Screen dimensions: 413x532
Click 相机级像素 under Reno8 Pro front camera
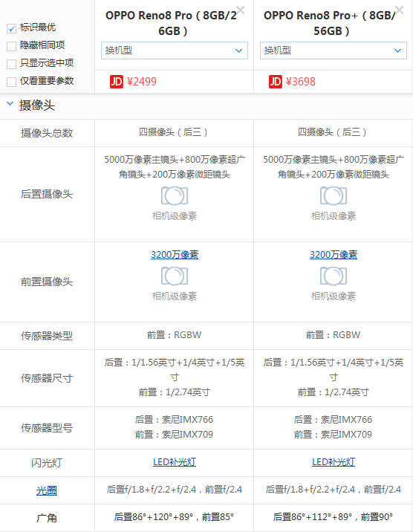pyautogui.click(x=175, y=296)
